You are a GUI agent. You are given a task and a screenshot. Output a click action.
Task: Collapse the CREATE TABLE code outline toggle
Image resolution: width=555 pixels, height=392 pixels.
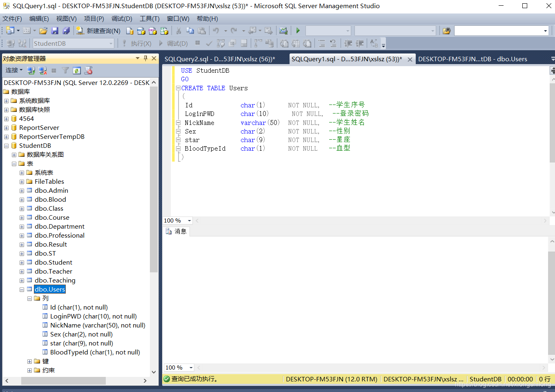(178, 88)
